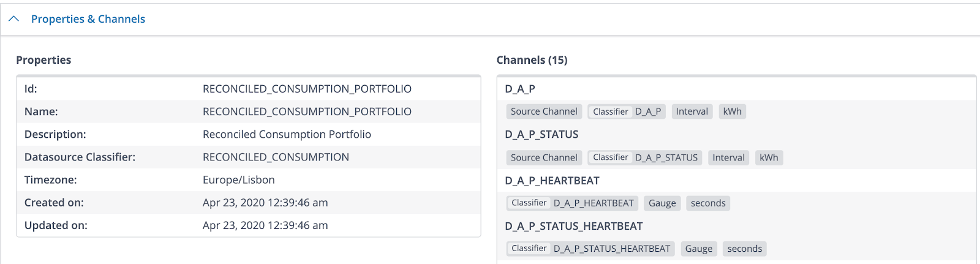The image size is (980, 264).
Task: Select the D_A_P_STATUS channel name
Action: [541, 134]
